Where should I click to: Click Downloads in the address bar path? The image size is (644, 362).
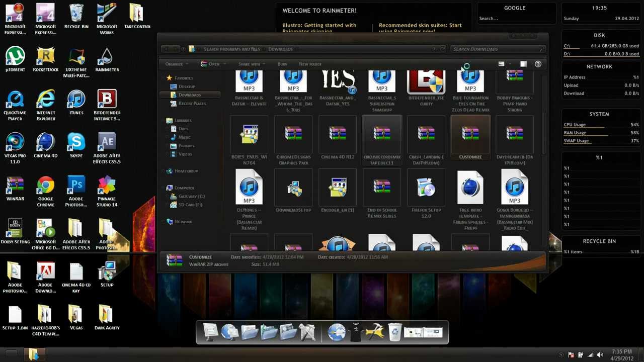click(280, 49)
